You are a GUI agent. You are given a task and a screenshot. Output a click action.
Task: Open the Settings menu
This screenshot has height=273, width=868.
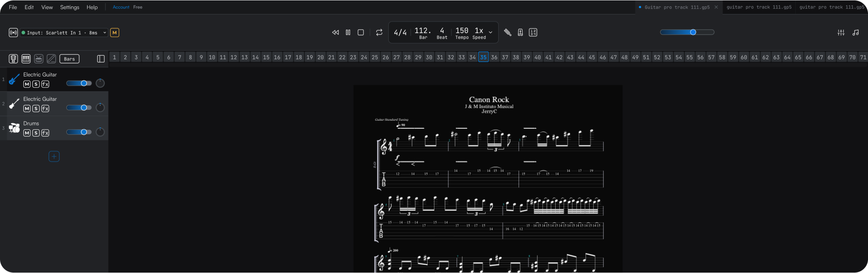coord(70,7)
